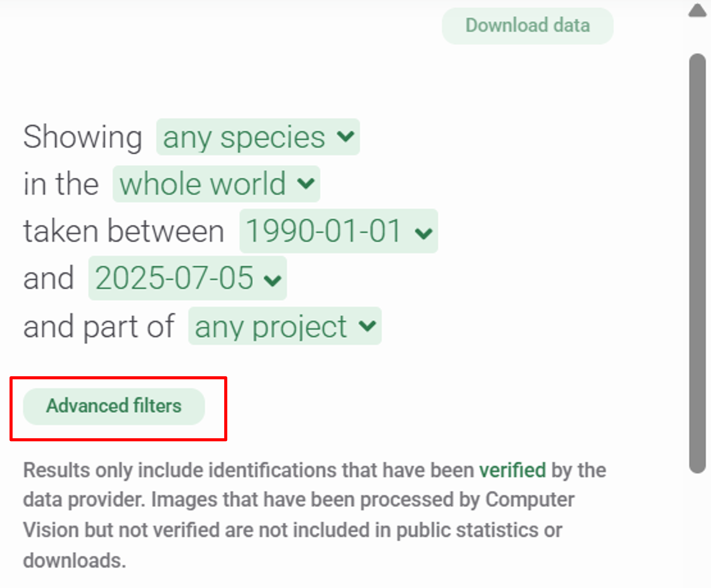
Task: Click the and part of label
Action: pos(99,326)
